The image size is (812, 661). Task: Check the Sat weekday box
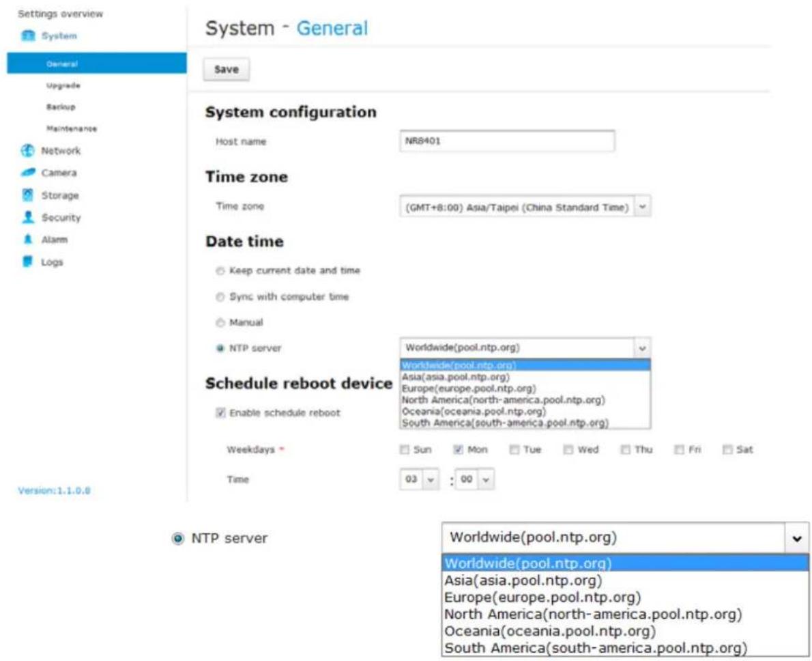click(x=727, y=449)
